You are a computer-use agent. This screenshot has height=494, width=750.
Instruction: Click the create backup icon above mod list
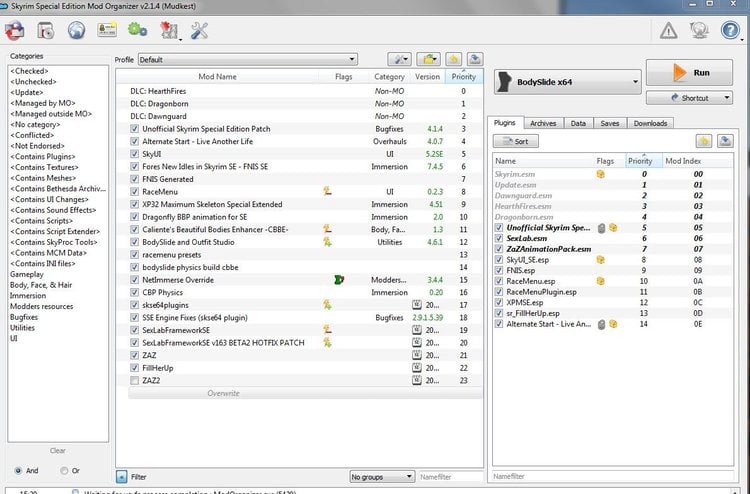coord(474,59)
